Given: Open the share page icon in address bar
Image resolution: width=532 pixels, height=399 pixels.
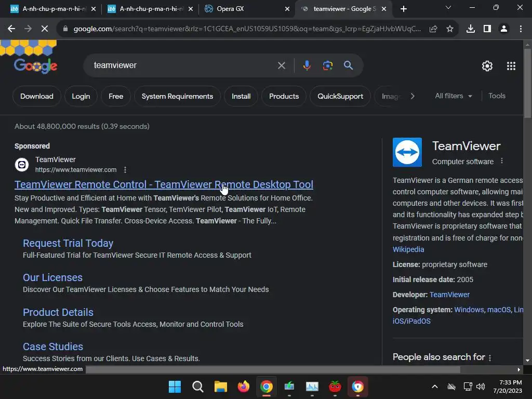Looking at the screenshot, I should 433,29.
